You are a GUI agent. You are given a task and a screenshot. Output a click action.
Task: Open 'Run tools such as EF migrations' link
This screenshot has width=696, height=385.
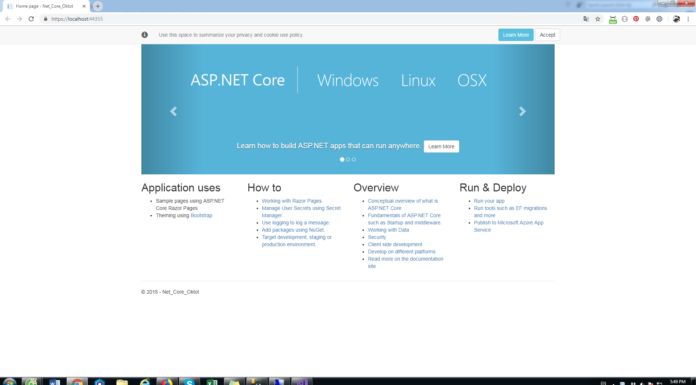pyautogui.click(x=510, y=211)
